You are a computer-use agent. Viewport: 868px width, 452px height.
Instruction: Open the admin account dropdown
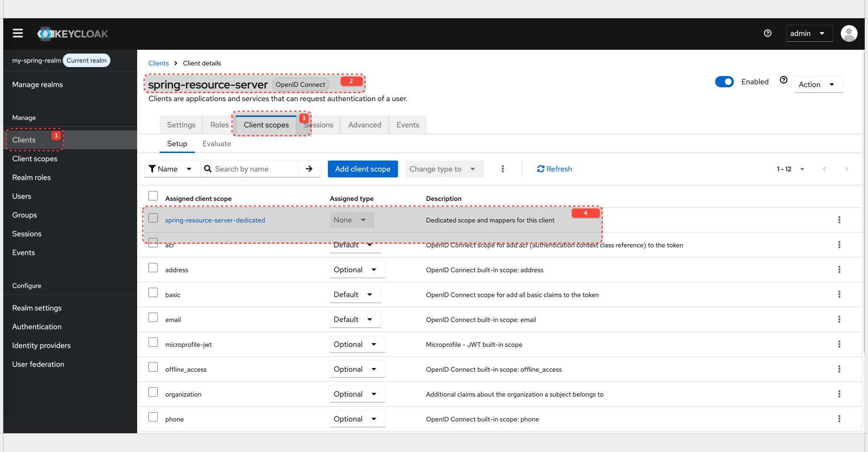tap(809, 33)
